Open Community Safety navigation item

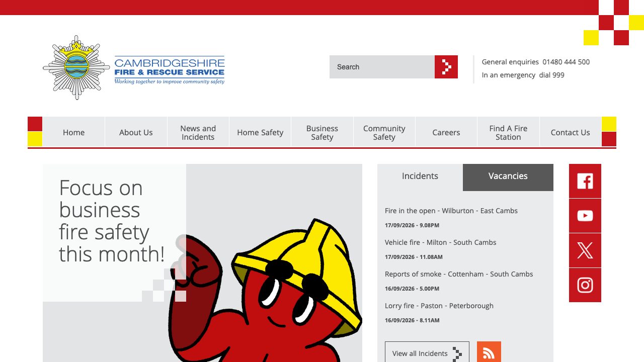coord(384,132)
